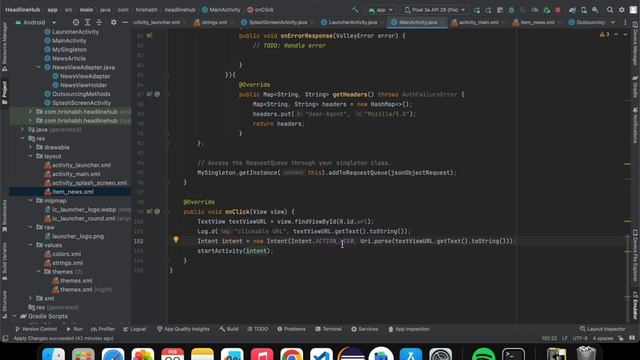
Task: Open Version Control tool window
Action: pyautogui.click(x=36, y=329)
